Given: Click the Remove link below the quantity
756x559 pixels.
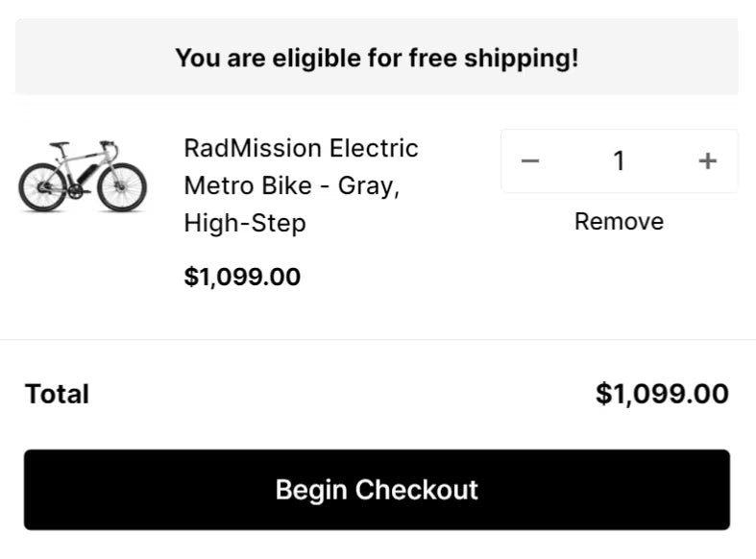Looking at the screenshot, I should (x=619, y=222).
